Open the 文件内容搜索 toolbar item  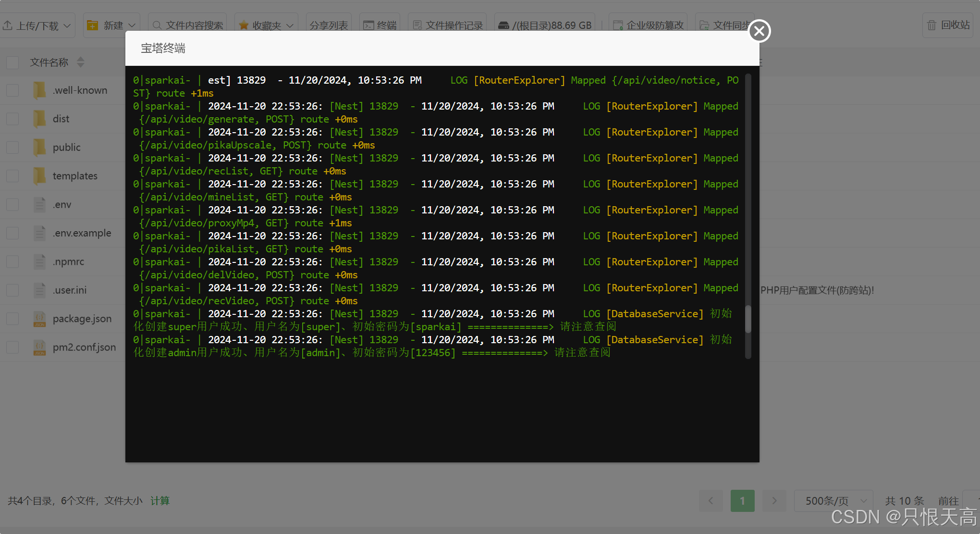pos(187,25)
